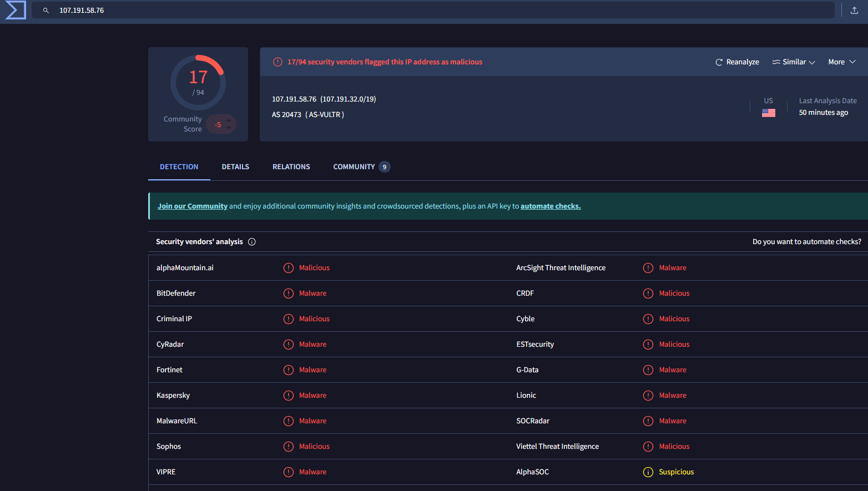Click the community score value -5
The width and height of the screenshot is (868, 491).
click(x=218, y=125)
